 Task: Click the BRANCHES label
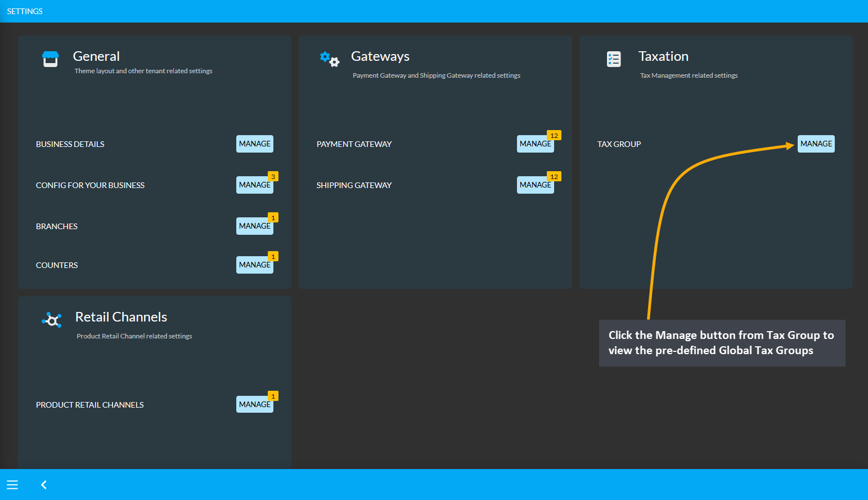point(57,226)
